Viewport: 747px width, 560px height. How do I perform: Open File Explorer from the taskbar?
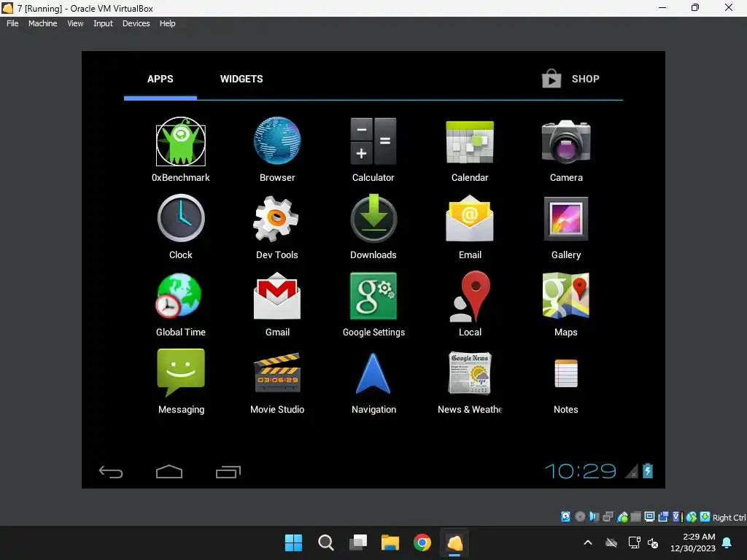click(x=390, y=542)
